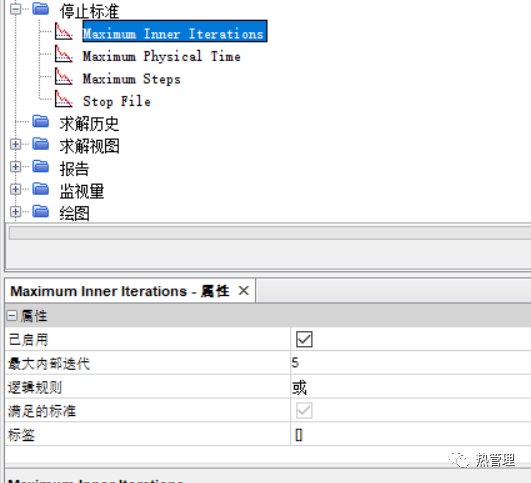The height and width of the screenshot is (483, 531).
Task: Select the Maximum Physical Time tree item
Action: click(162, 56)
